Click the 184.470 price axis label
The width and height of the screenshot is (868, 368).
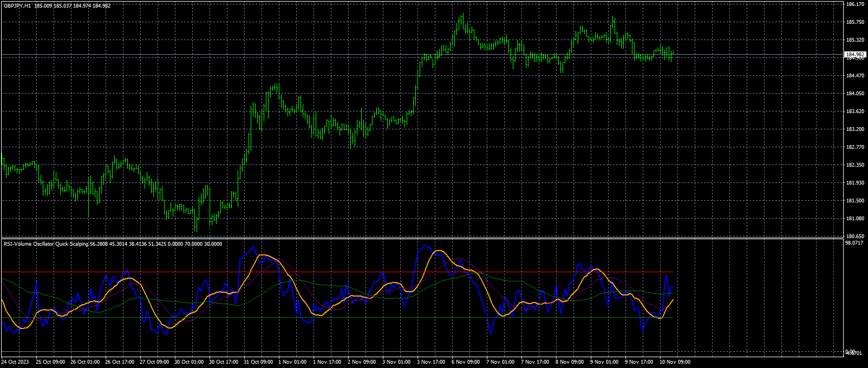click(x=855, y=76)
